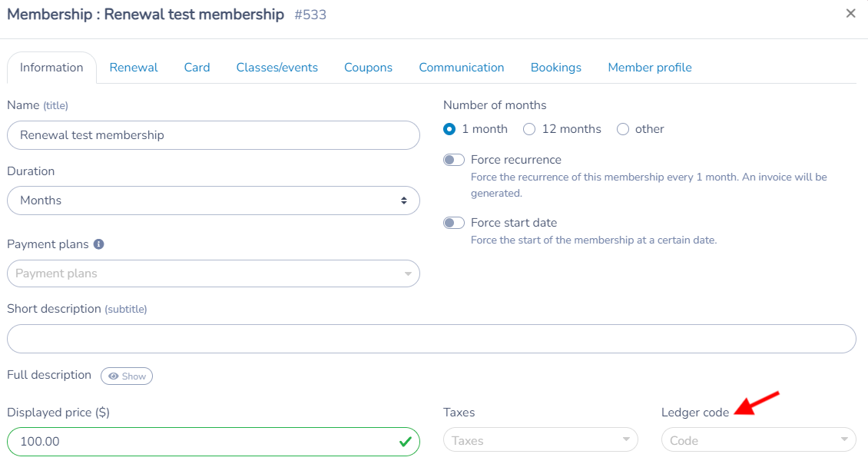Viewport: 868px width, 474px height.
Task: Enable the Force start date switch
Action: 454,223
